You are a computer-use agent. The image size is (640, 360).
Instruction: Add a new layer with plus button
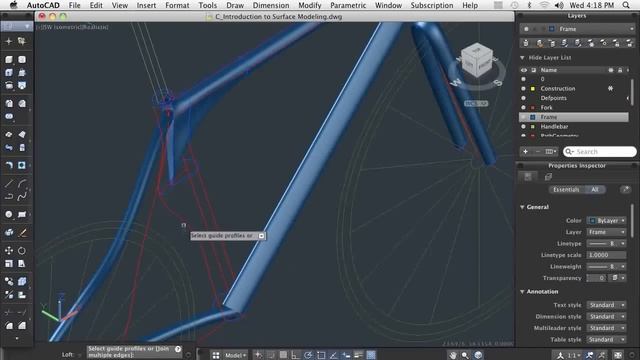tap(525, 151)
